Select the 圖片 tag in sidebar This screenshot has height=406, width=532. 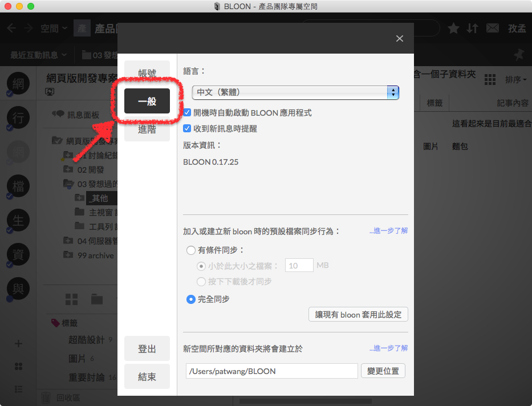tap(77, 358)
